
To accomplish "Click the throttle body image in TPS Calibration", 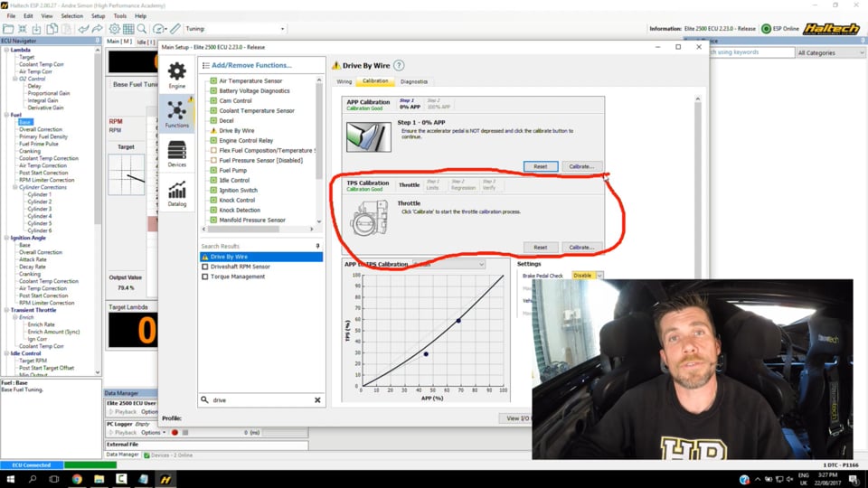I will 369,218.
